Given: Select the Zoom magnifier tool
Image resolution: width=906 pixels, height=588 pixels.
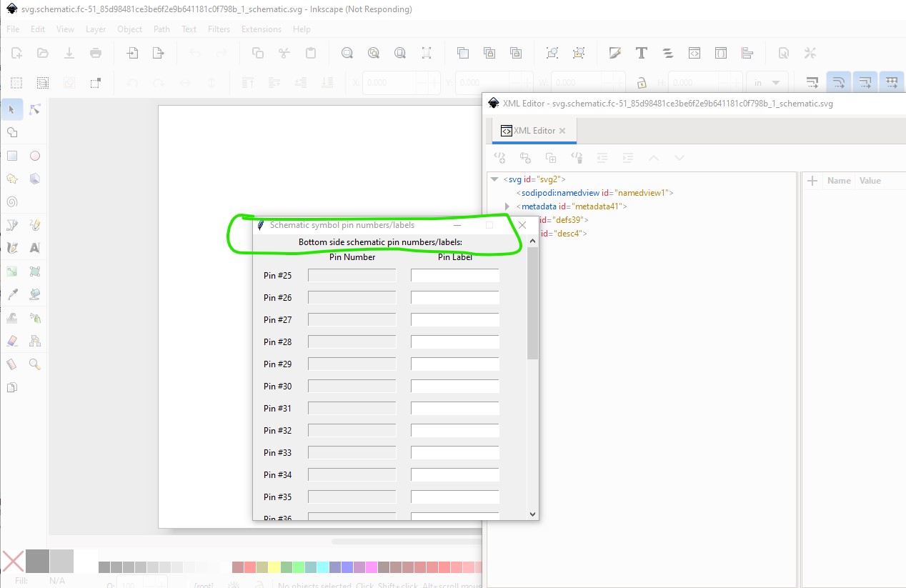Looking at the screenshot, I should click(35, 364).
